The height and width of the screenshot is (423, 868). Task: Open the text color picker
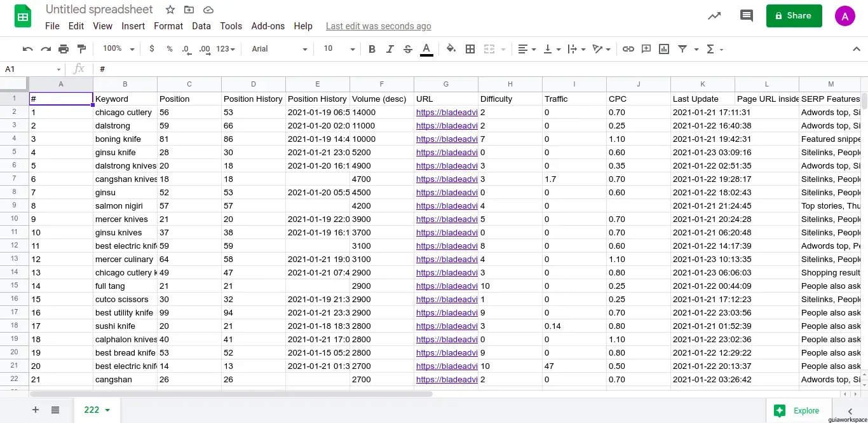pos(426,49)
